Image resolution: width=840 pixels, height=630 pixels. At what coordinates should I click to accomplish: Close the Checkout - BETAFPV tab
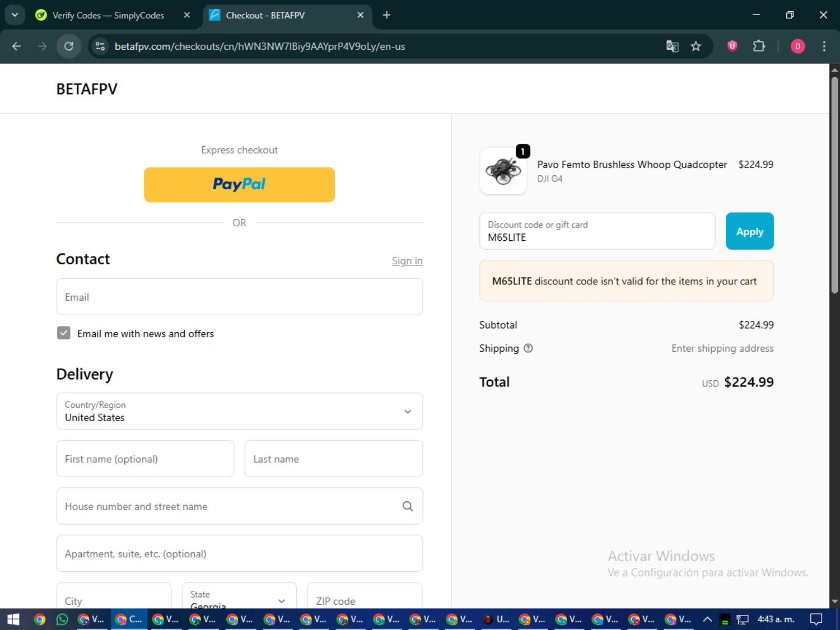(x=361, y=15)
